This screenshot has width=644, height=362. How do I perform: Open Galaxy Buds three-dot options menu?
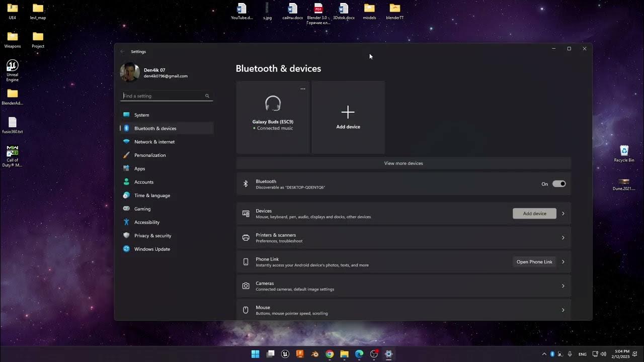point(303,89)
